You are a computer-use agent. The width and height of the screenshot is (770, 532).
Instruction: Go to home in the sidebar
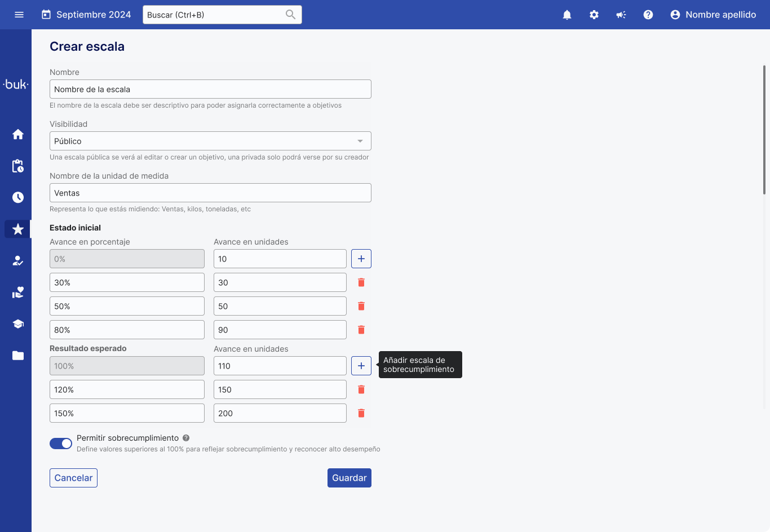18,134
